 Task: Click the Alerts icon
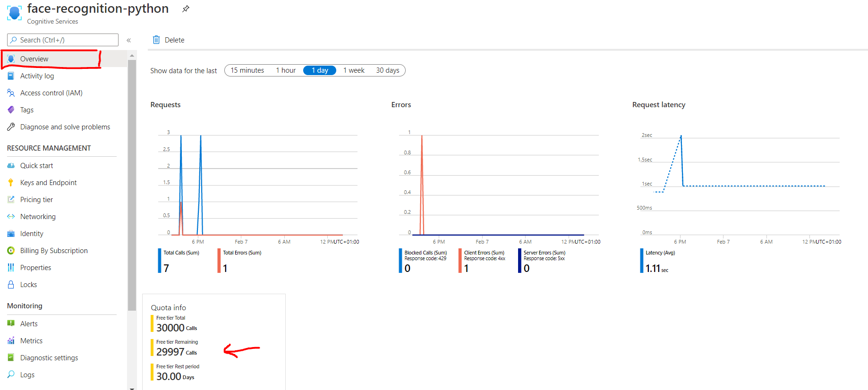pos(11,324)
